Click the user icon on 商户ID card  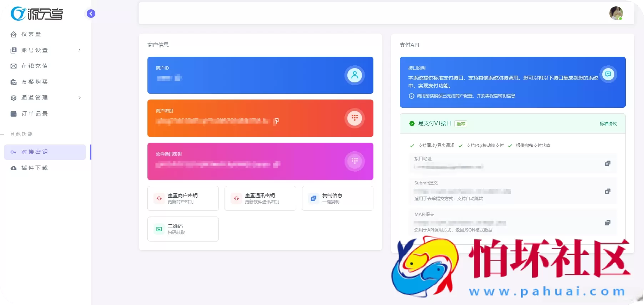point(354,75)
